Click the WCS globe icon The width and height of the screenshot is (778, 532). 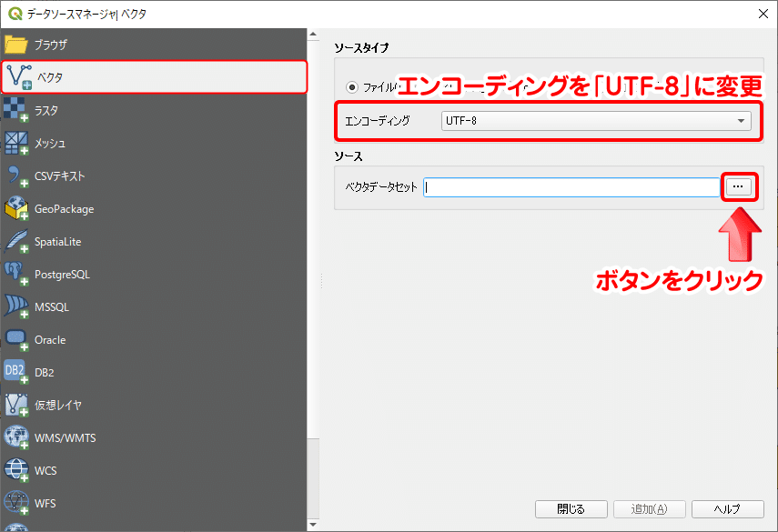[15, 470]
